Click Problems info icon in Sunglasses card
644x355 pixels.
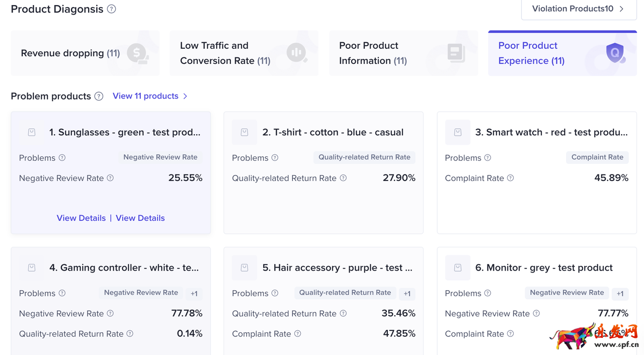click(x=62, y=158)
